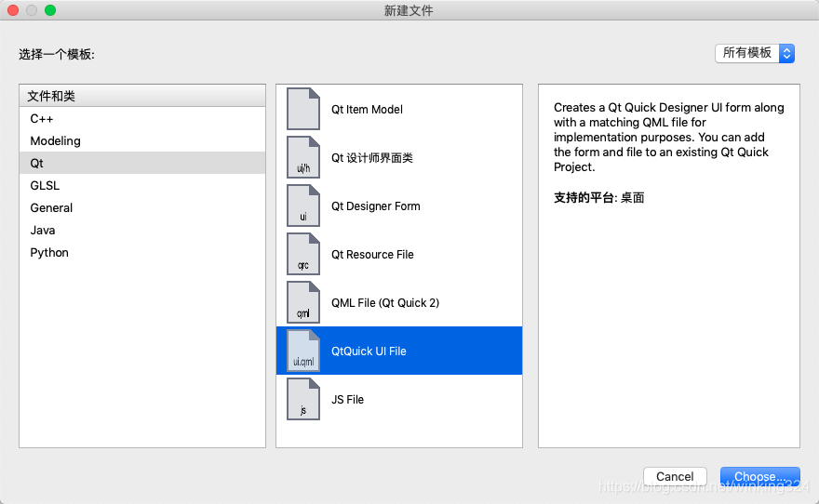The image size is (819, 504).
Task: Choose the Java category
Action: [142, 230]
